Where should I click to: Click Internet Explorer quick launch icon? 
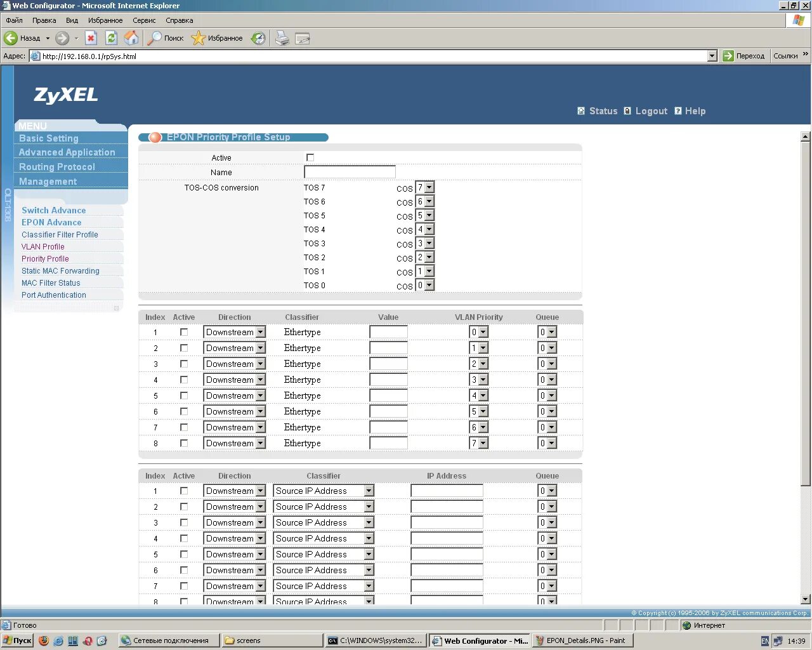click(58, 640)
